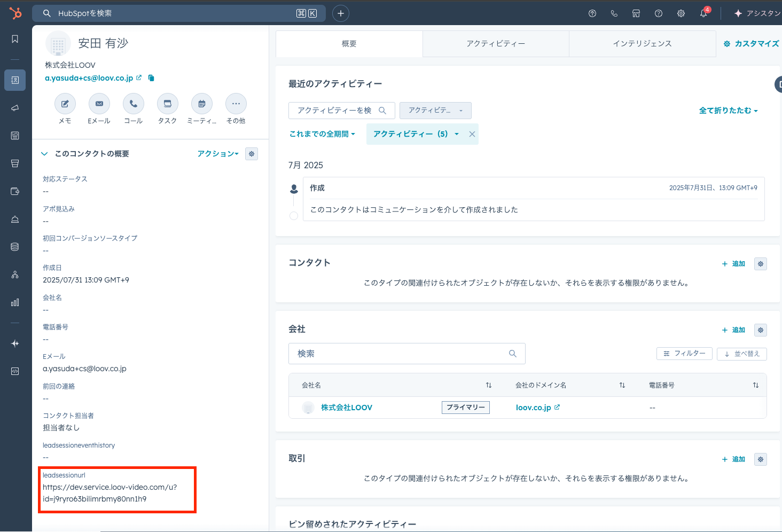Collapse the このコンタクトの概要 section
The width and height of the screenshot is (782, 532).
tap(44, 154)
